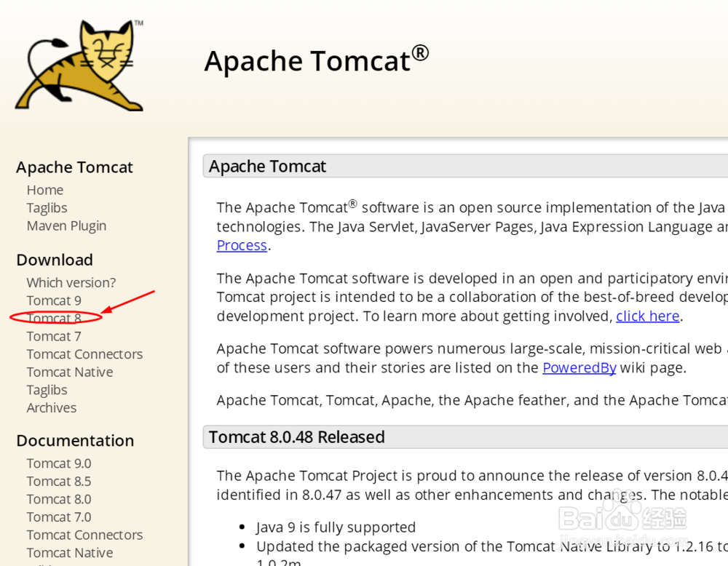728x566 pixels.
Task: Open Tomcat Connectors under Download
Action: 84,354
